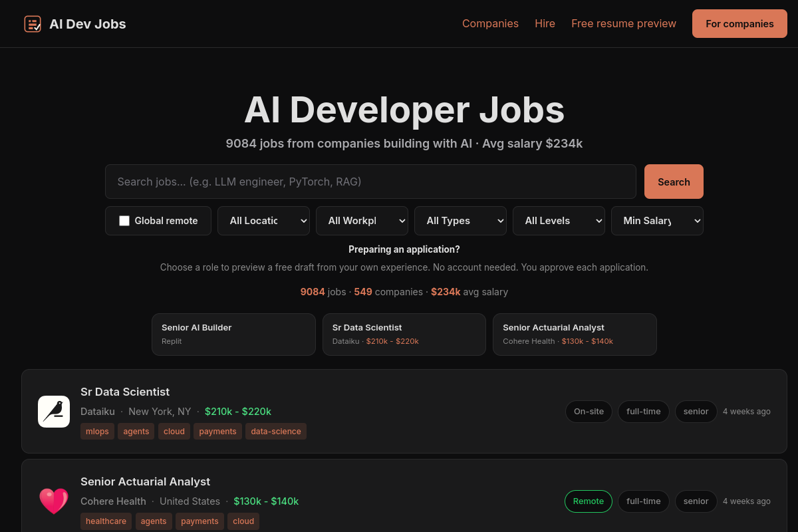Go to Companies in the top navigation
The width and height of the screenshot is (798, 532).
[x=490, y=24]
